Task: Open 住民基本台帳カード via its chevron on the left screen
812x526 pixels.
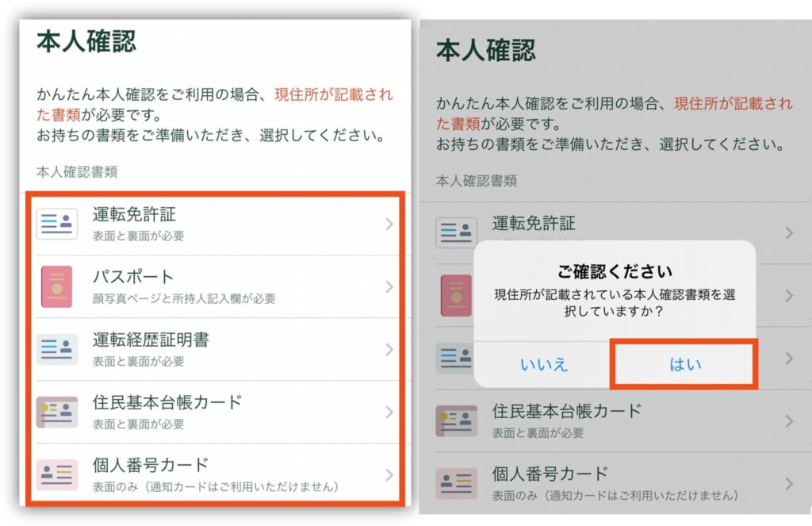Action: tap(389, 412)
